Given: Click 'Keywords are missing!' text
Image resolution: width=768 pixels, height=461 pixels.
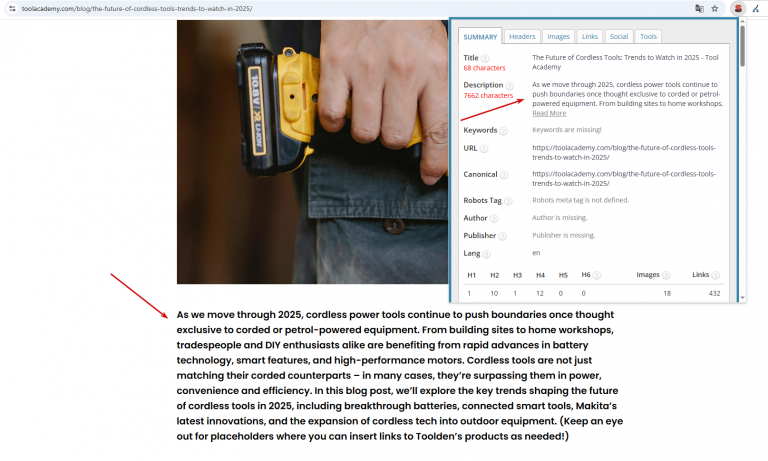Looking at the screenshot, I should (567, 130).
